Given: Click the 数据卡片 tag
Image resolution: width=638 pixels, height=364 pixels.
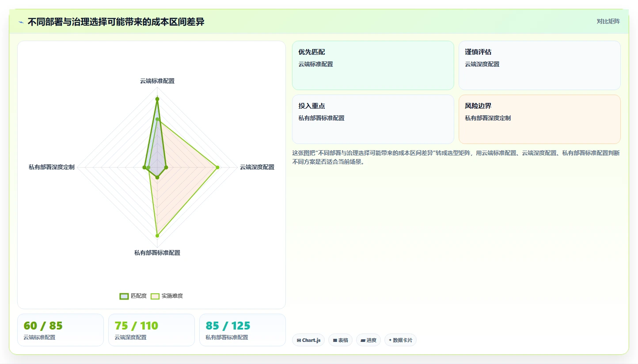Looking at the screenshot, I should tap(400, 340).
